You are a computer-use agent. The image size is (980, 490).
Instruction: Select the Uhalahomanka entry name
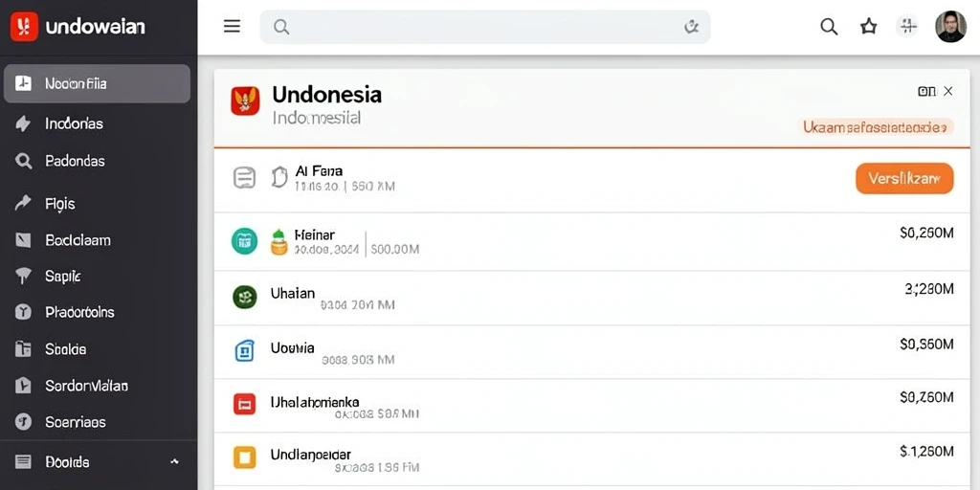click(x=314, y=402)
